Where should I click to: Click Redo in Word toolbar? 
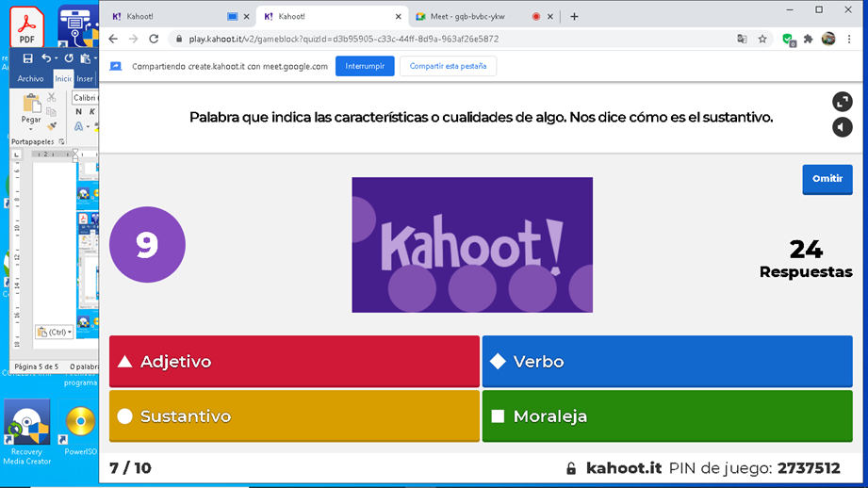69,58
